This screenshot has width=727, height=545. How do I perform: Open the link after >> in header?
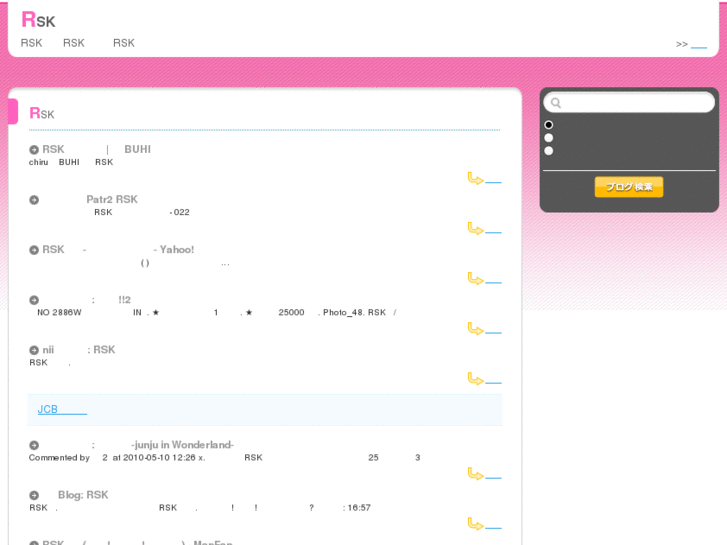pyautogui.click(x=698, y=45)
